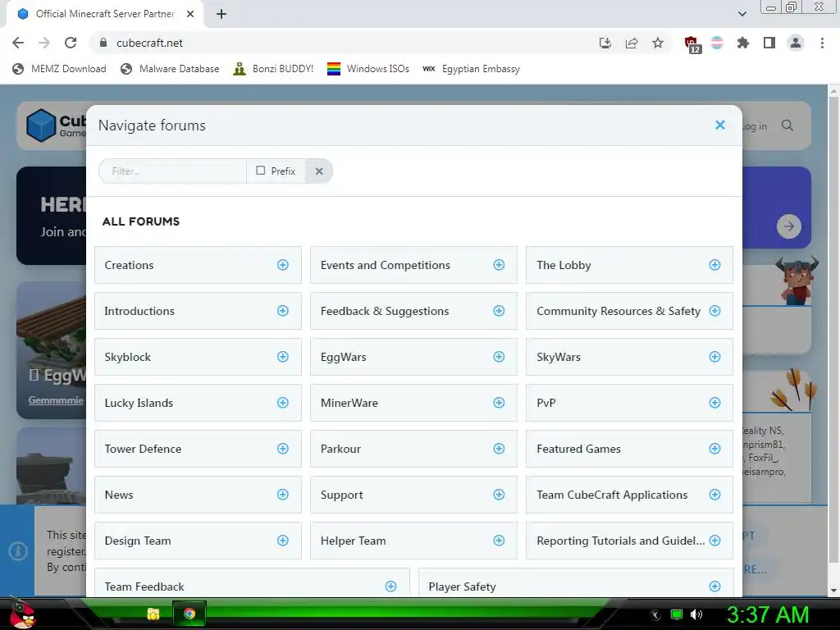The width and height of the screenshot is (840, 630).
Task: Reload the page
Action: (71, 43)
